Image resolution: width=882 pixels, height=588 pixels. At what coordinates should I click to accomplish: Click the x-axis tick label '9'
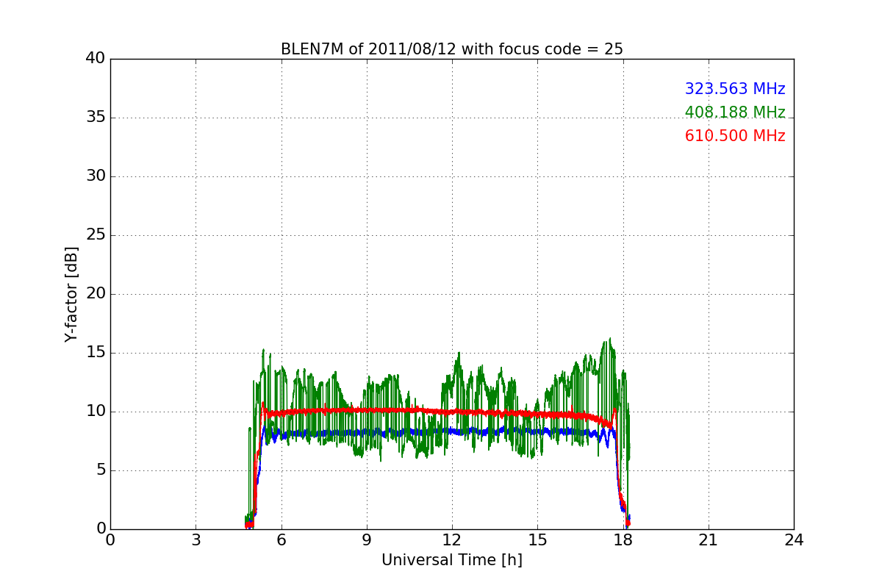pos(367,540)
